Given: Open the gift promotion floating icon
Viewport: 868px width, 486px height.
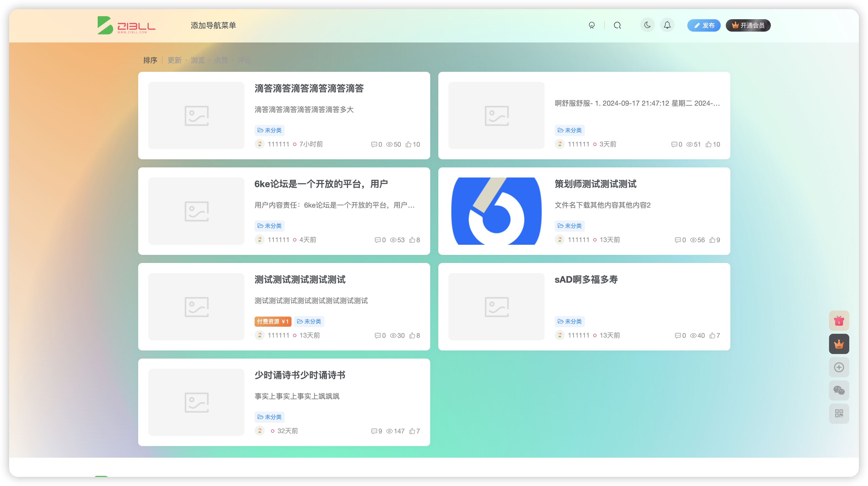Looking at the screenshot, I should [x=839, y=320].
